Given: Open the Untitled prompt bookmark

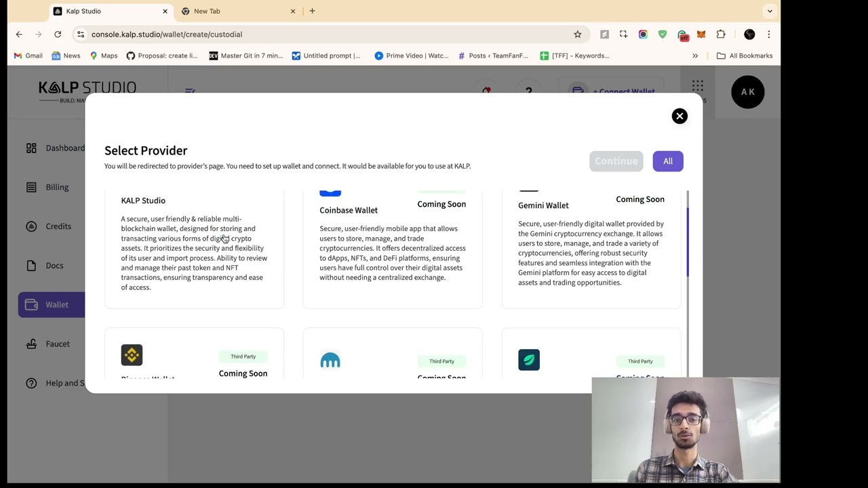Looking at the screenshot, I should pyautogui.click(x=326, y=56).
